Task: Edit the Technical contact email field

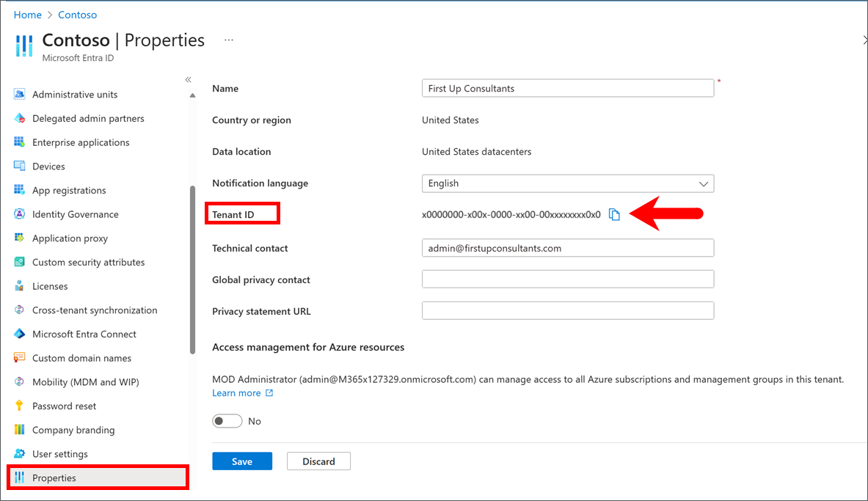Action: 568,248
